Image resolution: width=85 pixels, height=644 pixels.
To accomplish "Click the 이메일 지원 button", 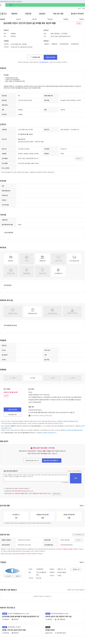I will point(12,415).
